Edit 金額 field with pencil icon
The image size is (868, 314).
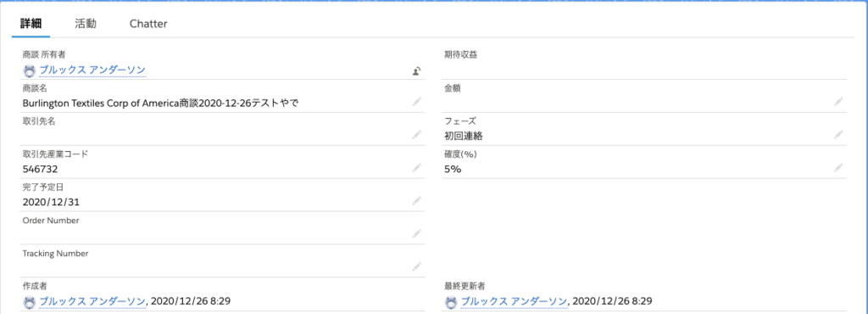coord(838,101)
